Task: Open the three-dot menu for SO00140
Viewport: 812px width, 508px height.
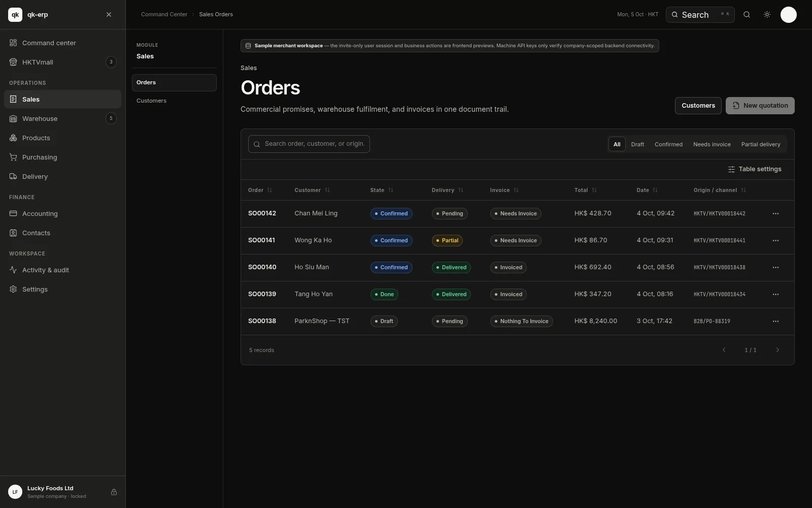Action: pyautogui.click(x=775, y=267)
